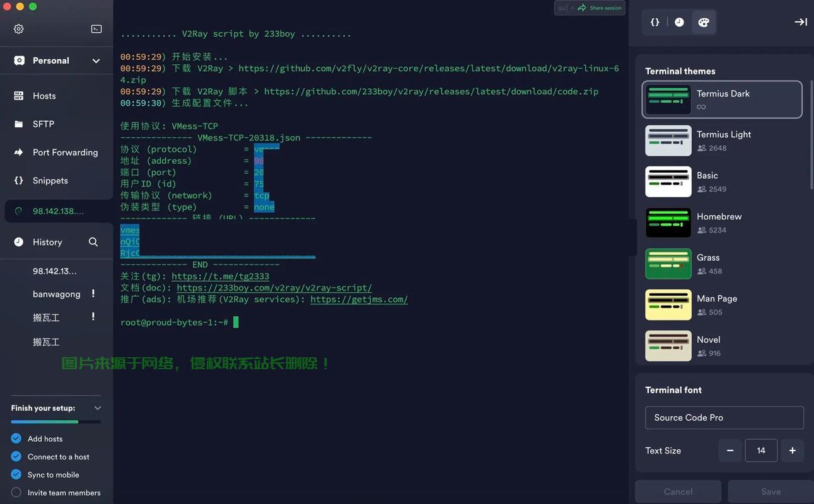Open the Terminal font selector field
Viewport: 814px width, 504px height.
[724, 418]
